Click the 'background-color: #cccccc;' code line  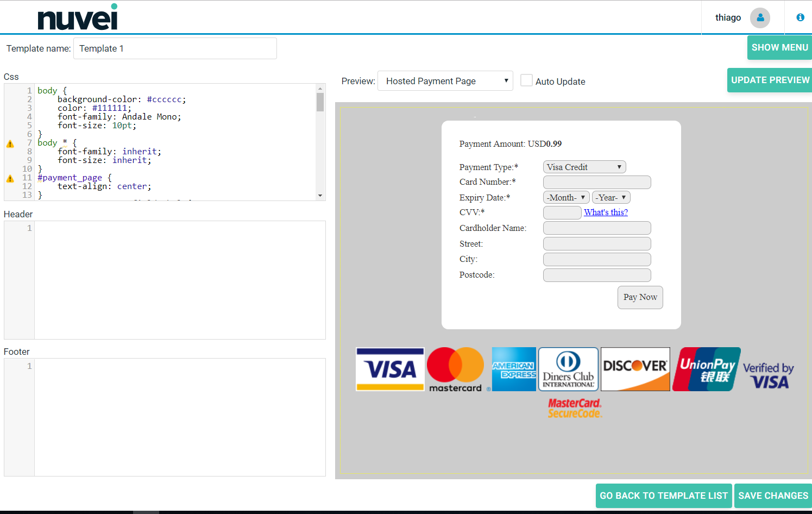(x=122, y=99)
